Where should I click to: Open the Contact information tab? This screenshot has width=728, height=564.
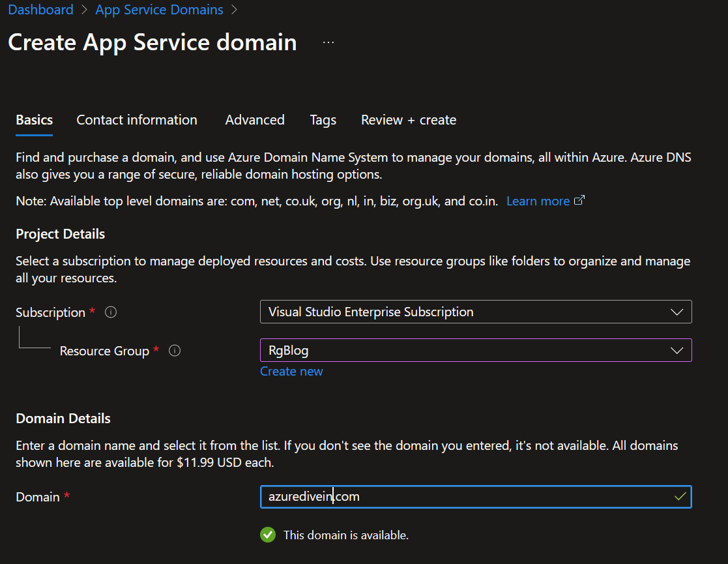[137, 120]
